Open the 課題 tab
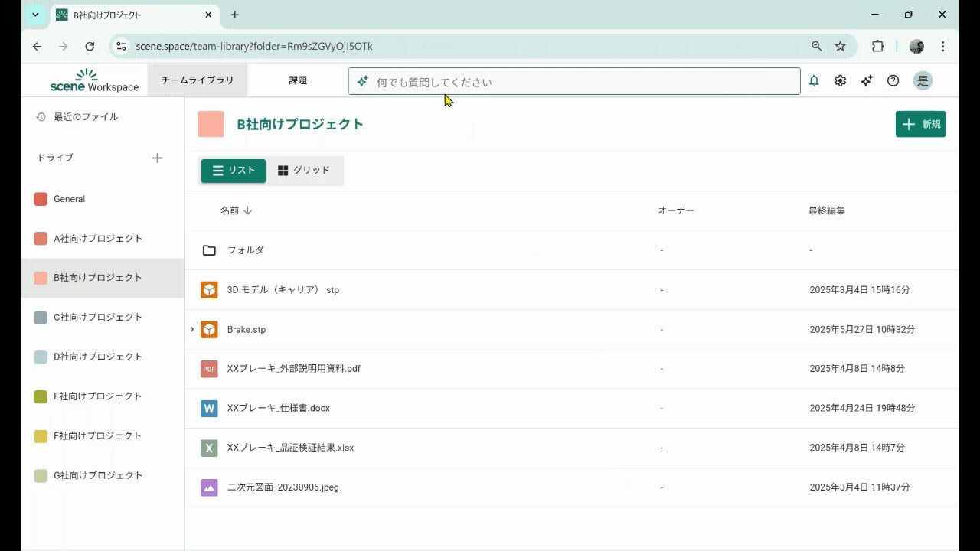This screenshot has height=551, width=980. (x=298, y=80)
